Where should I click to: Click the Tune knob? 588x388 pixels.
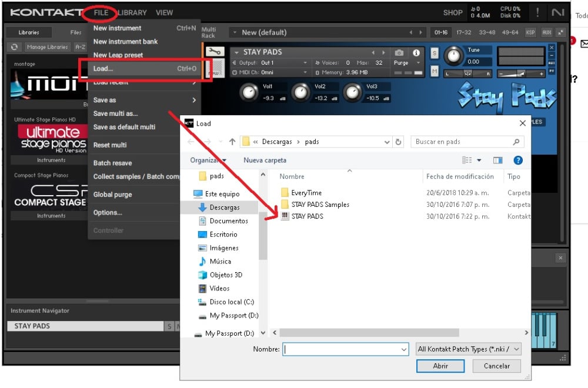click(x=454, y=55)
